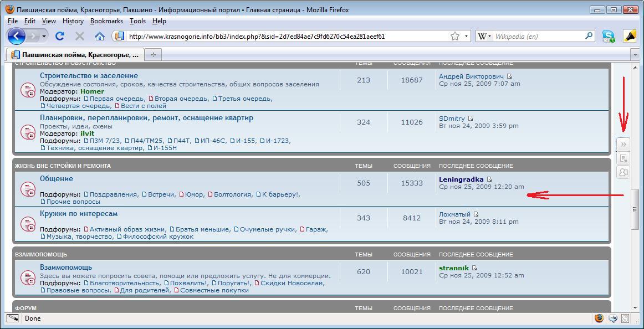Click the Back navigation arrow
Viewport: 644px width, 329px height.
[17, 36]
